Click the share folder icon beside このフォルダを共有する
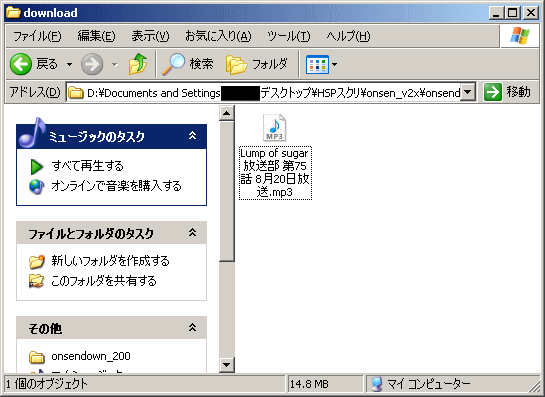Viewport: 545px width, 397px height. tap(36, 281)
